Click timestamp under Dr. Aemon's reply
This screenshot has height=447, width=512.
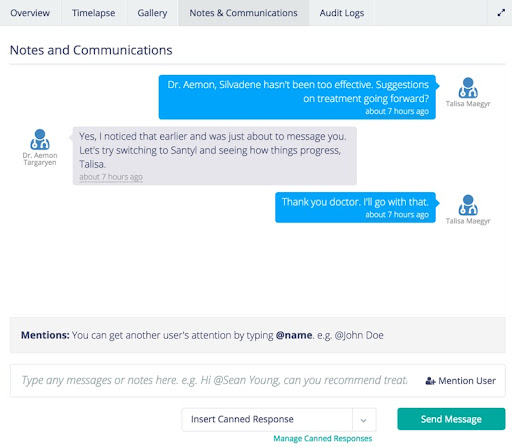click(111, 177)
